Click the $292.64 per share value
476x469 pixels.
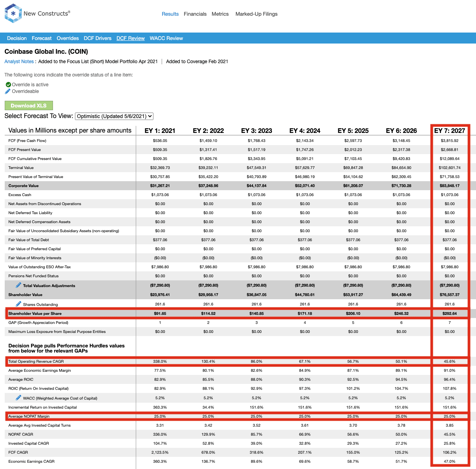(450, 314)
